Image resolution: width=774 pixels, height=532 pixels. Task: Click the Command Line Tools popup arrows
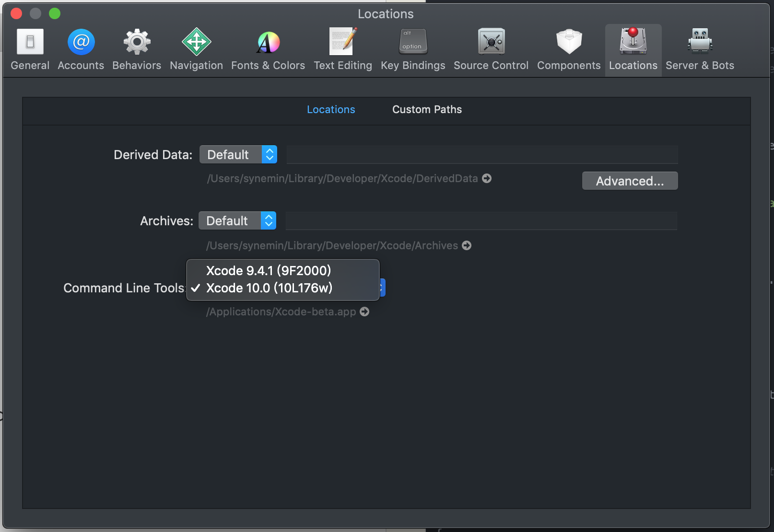[x=382, y=288]
